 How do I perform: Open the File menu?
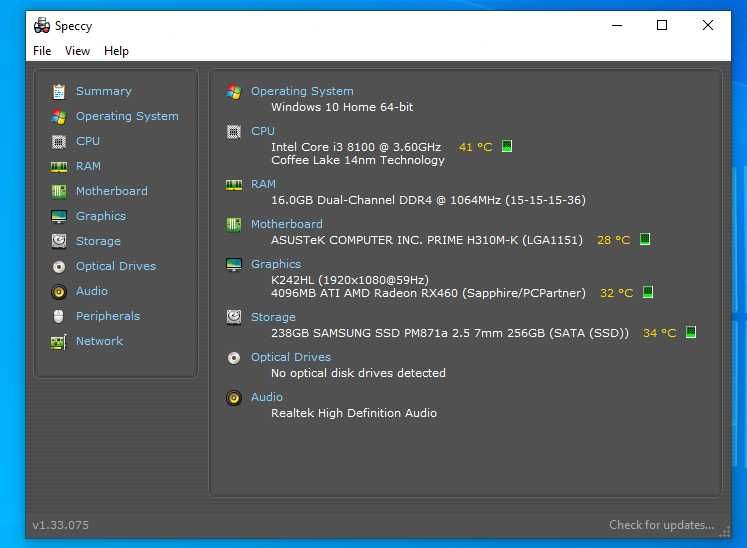[x=42, y=51]
